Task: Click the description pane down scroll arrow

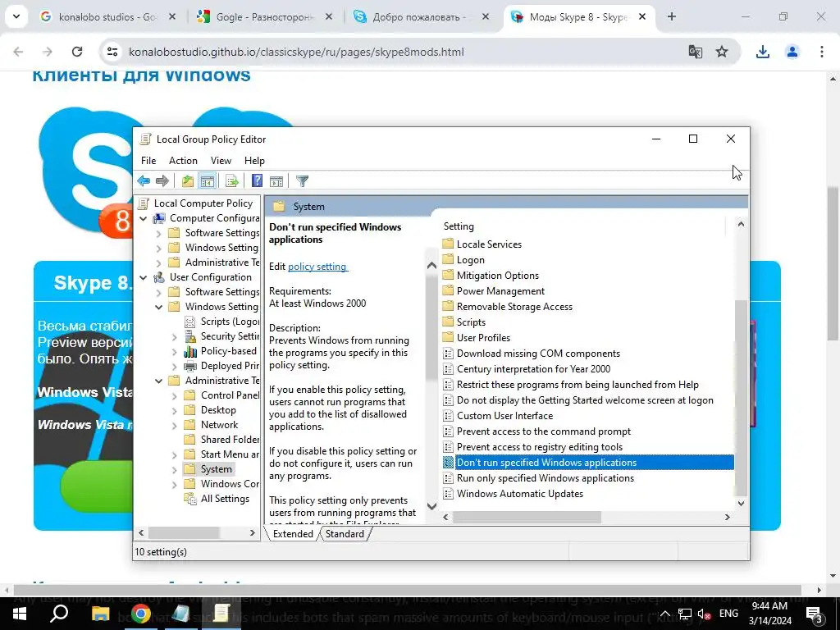Action: [431, 505]
